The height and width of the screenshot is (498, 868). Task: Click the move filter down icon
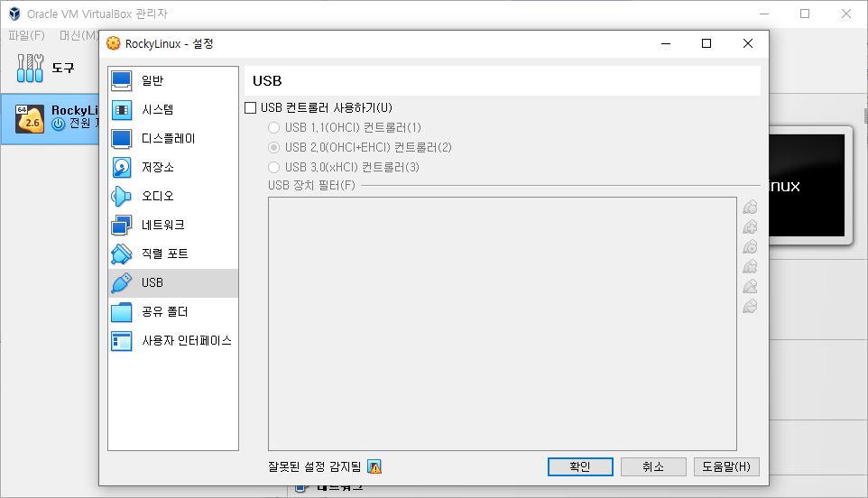point(750,306)
